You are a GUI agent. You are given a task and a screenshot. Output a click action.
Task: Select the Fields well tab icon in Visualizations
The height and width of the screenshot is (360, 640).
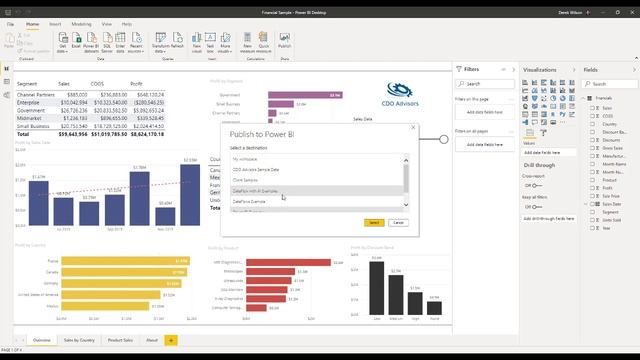point(530,133)
